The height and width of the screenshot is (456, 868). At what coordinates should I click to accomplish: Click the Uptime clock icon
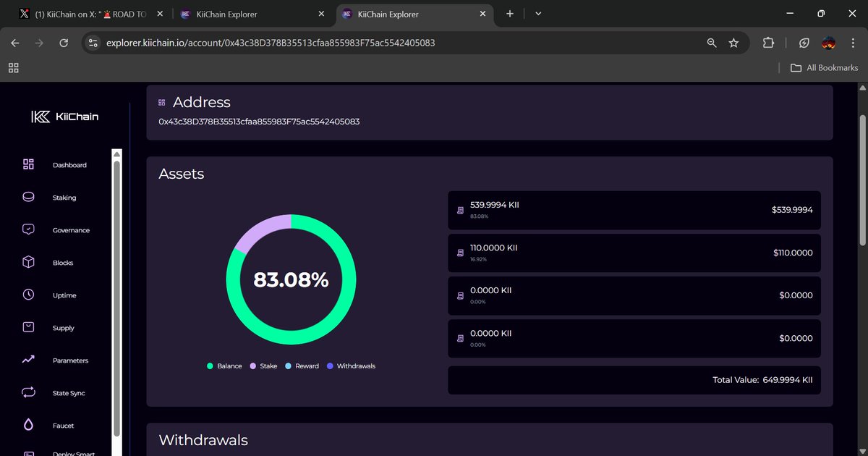(x=28, y=295)
